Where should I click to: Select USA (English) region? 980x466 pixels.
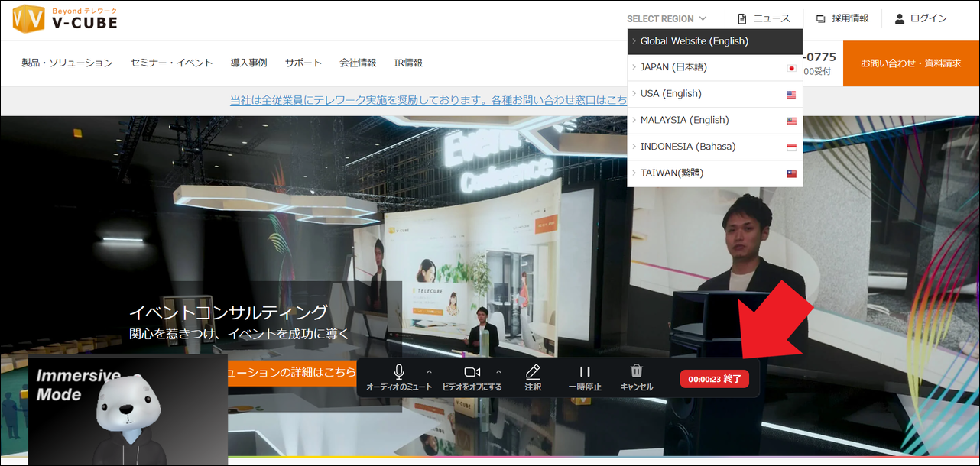tap(715, 94)
